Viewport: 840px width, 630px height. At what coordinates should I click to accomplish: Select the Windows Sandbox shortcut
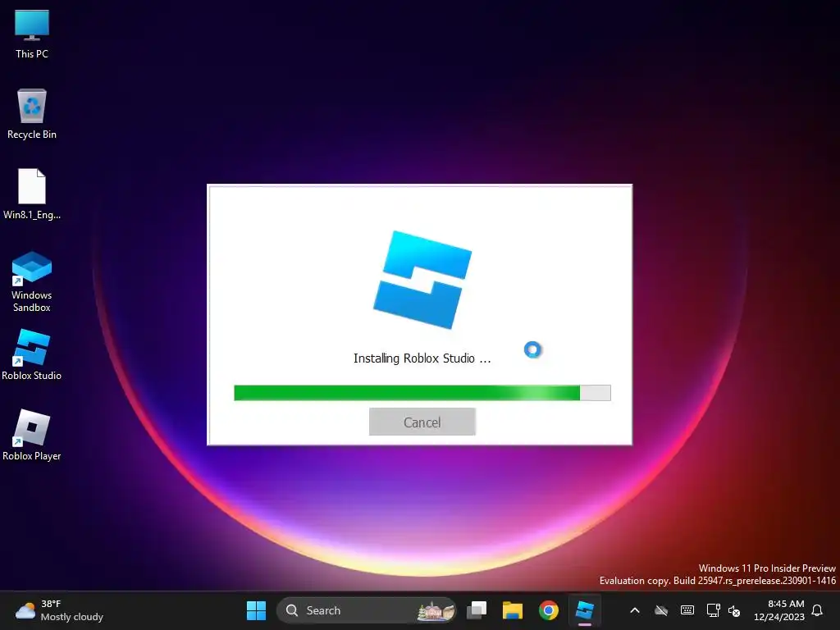coord(32,282)
